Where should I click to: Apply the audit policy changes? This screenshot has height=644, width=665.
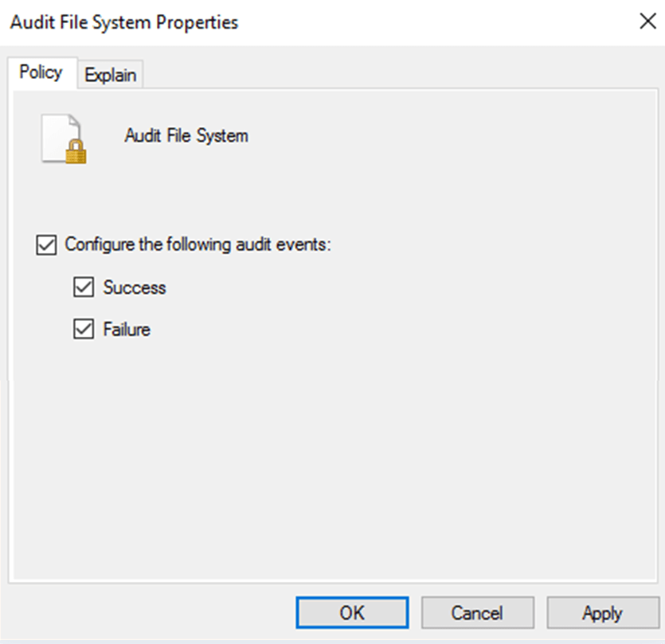601,612
